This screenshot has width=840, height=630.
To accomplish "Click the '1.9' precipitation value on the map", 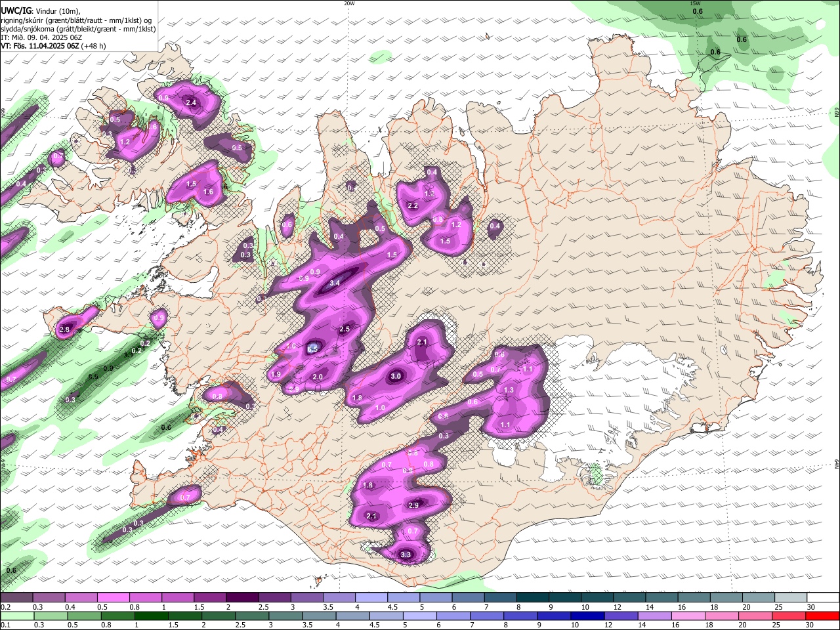I will click(276, 375).
